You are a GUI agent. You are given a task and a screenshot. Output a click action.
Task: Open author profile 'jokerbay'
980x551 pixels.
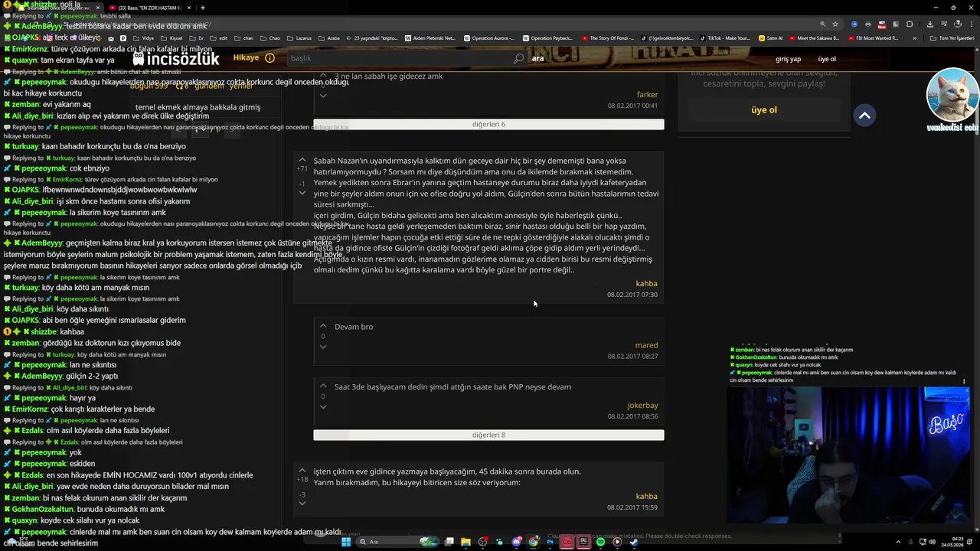pyautogui.click(x=642, y=405)
